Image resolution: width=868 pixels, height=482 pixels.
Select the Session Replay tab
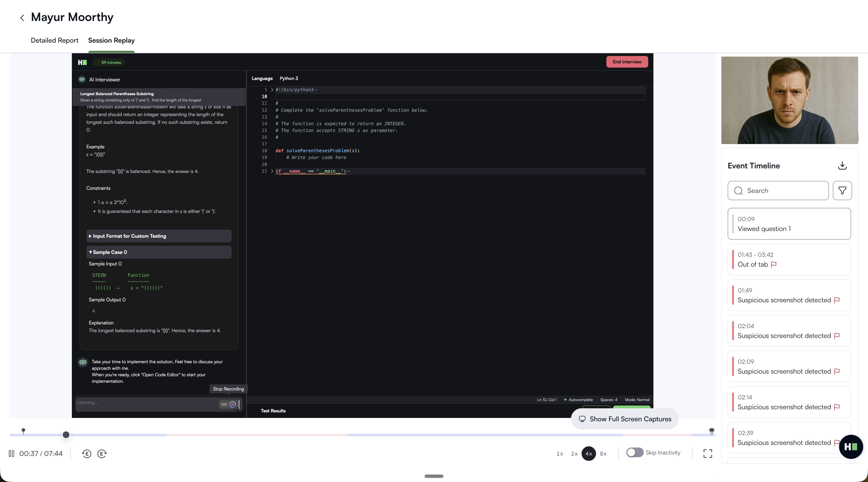[112, 40]
